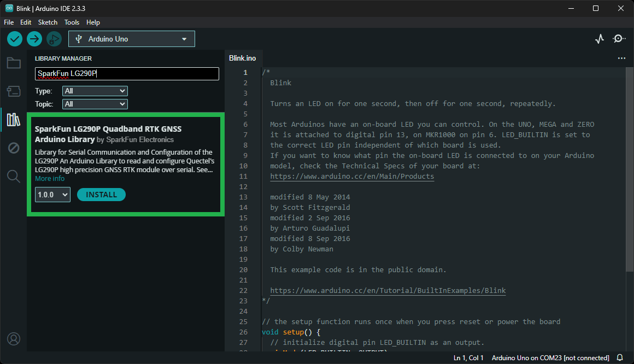
Task: Open the account profile icon
Action: click(x=14, y=339)
